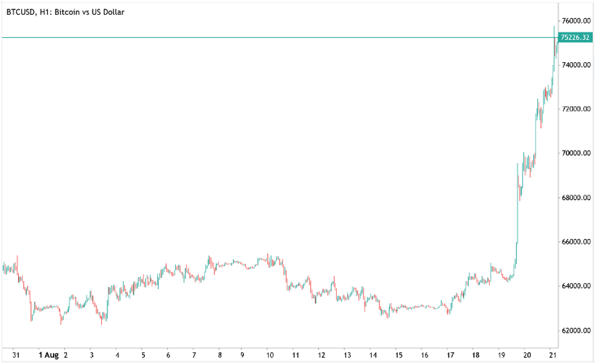Click the current price label 75226.32
Image resolution: width=595 pixels, height=364 pixels.
coord(575,37)
